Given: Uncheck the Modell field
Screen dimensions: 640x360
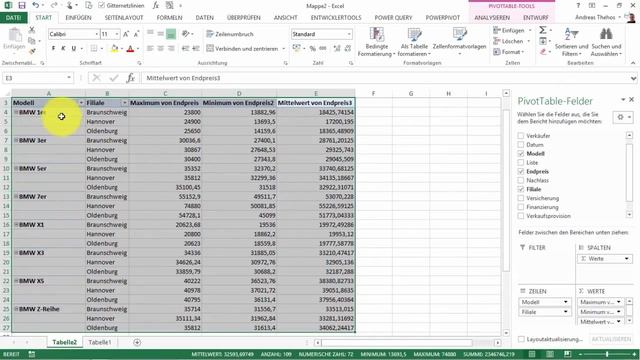Looking at the screenshot, I should tap(520, 153).
